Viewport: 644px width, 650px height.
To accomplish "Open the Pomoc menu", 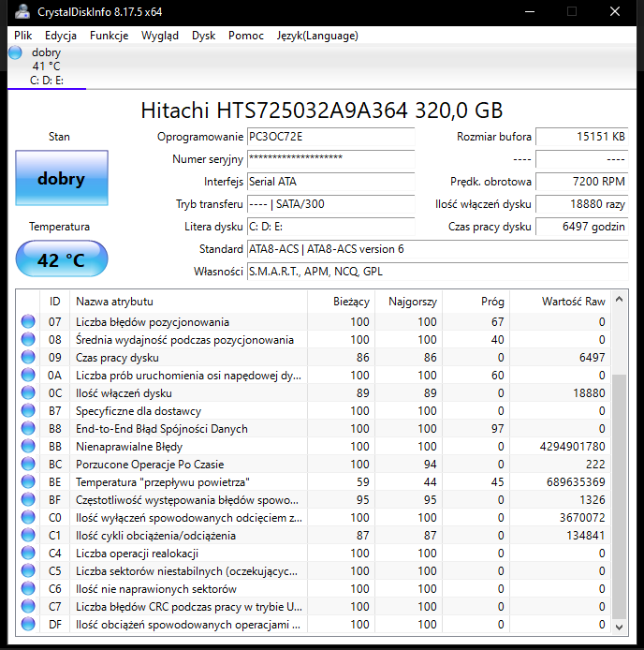I will click(x=246, y=36).
